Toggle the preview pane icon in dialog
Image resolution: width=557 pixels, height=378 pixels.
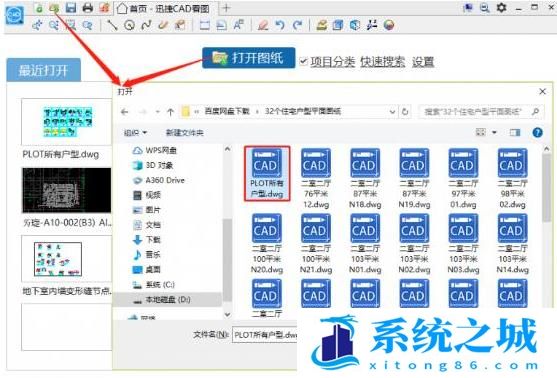pos(515,133)
